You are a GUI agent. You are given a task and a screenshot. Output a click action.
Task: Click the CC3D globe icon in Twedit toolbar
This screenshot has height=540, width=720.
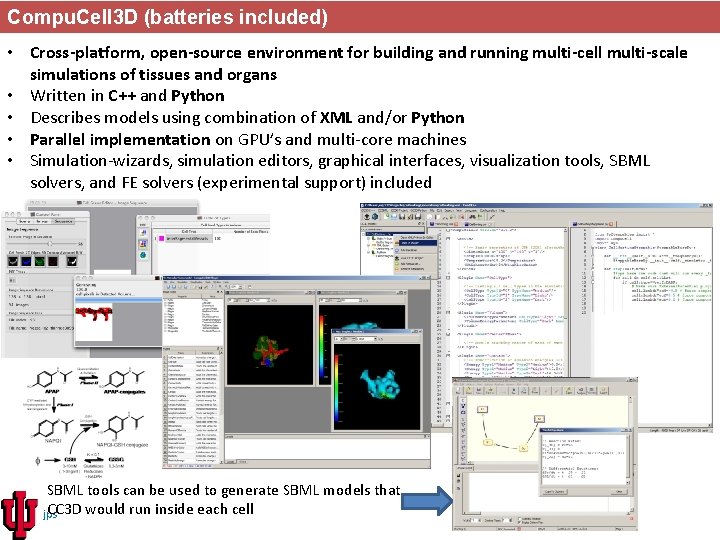click(x=375, y=217)
